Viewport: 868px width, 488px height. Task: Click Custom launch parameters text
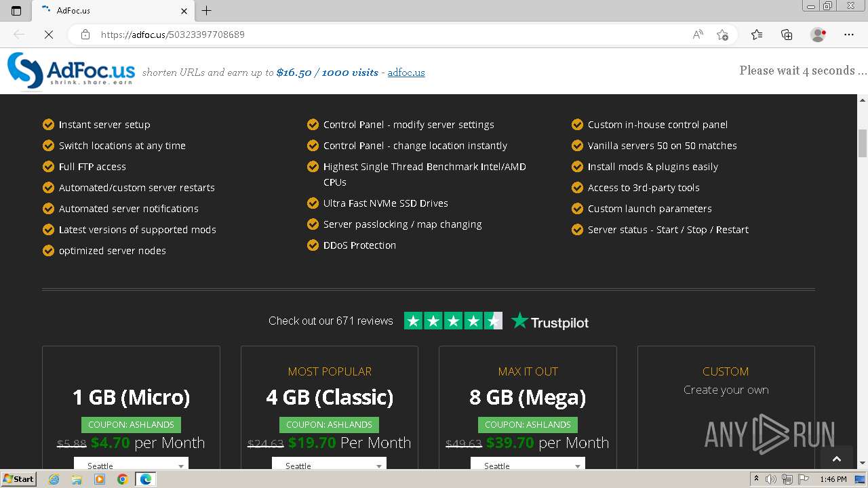[x=650, y=209]
